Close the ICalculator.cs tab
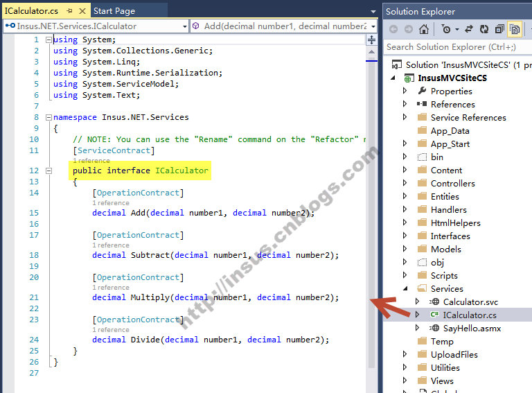The width and height of the screenshot is (532, 393). [x=82, y=11]
